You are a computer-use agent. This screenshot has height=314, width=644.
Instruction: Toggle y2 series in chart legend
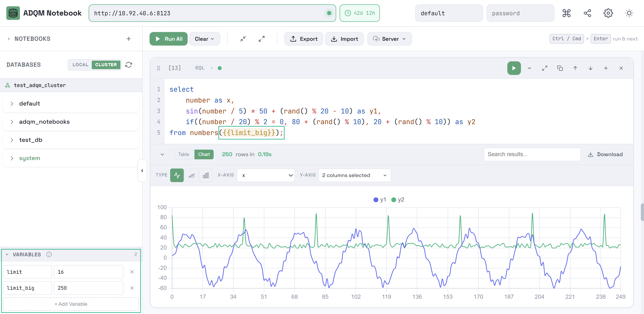(398, 200)
